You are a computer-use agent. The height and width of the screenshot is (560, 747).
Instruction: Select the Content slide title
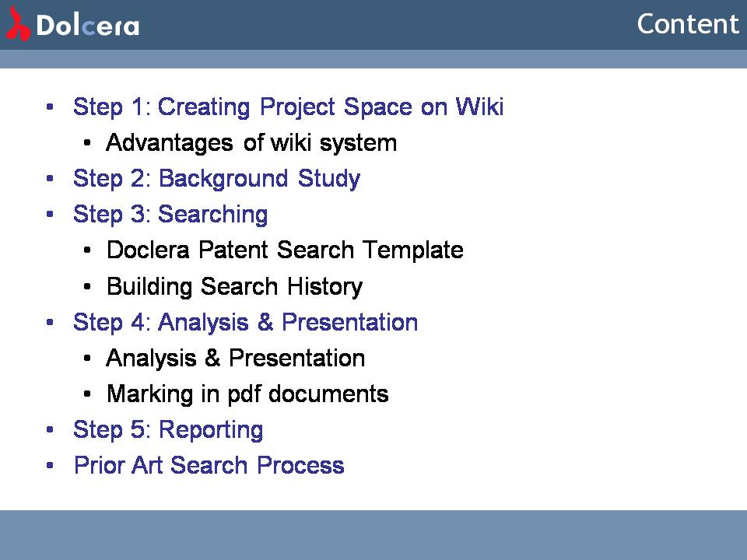[x=687, y=24]
